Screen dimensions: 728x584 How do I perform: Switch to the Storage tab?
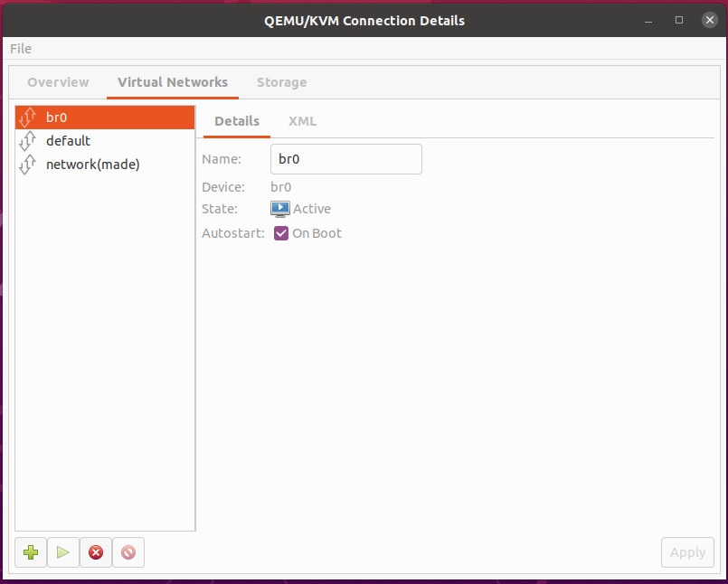[x=282, y=82]
